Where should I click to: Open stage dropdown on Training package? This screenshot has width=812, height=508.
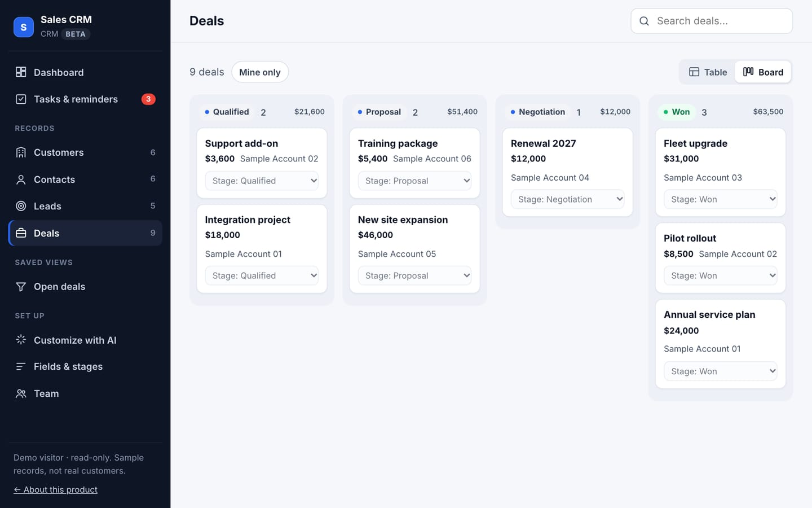pos(414,181)
